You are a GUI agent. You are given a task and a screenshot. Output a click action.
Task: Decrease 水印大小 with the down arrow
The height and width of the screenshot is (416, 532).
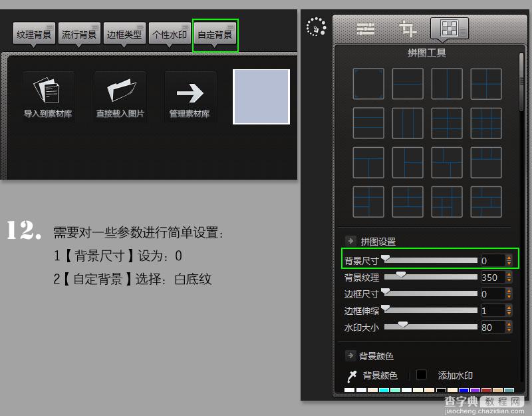point(509,330)
